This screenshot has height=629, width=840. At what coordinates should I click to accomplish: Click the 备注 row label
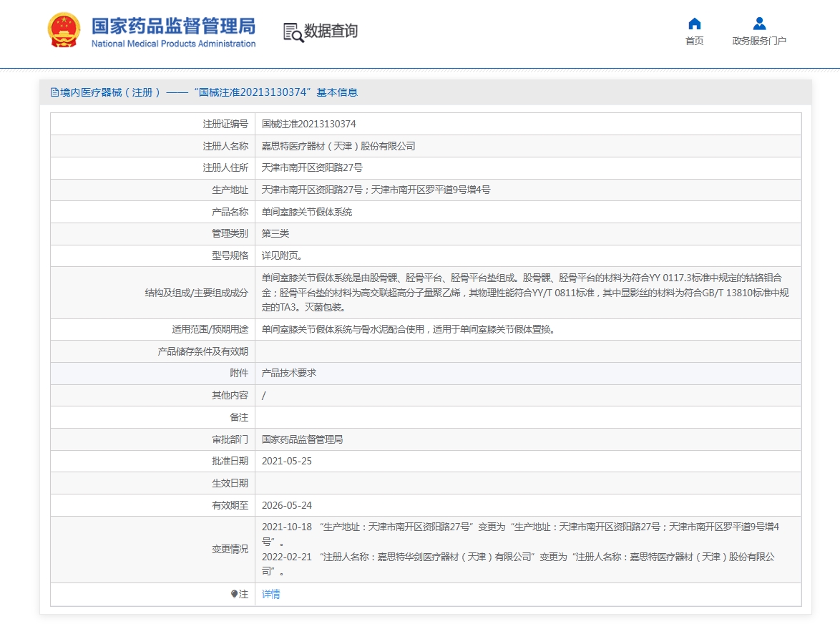coord(239,417)
